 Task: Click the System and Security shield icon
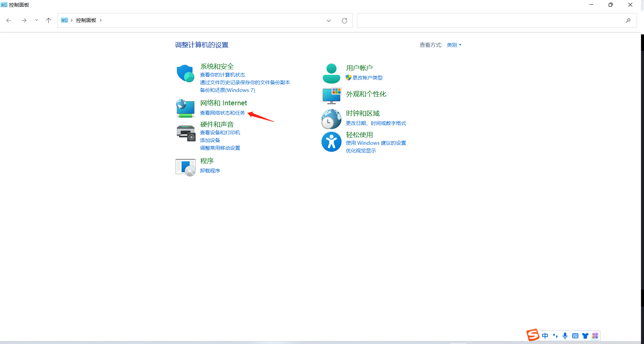coord(185,73)
